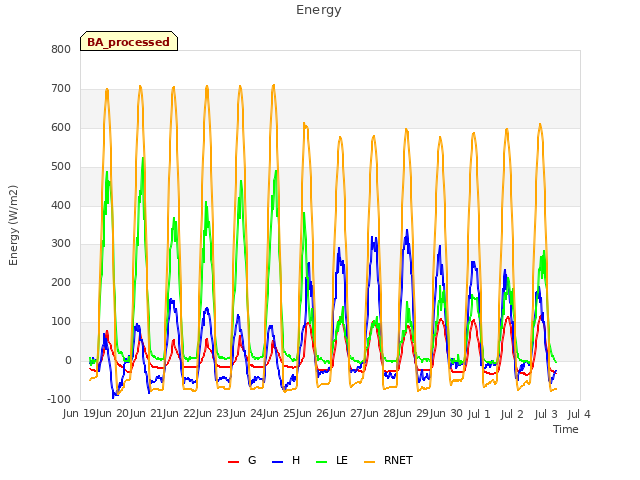The height and width of the screenshot is (480, 640).
Task: Click the 200 y-axis tick label
Action: [x=61, y=282]
